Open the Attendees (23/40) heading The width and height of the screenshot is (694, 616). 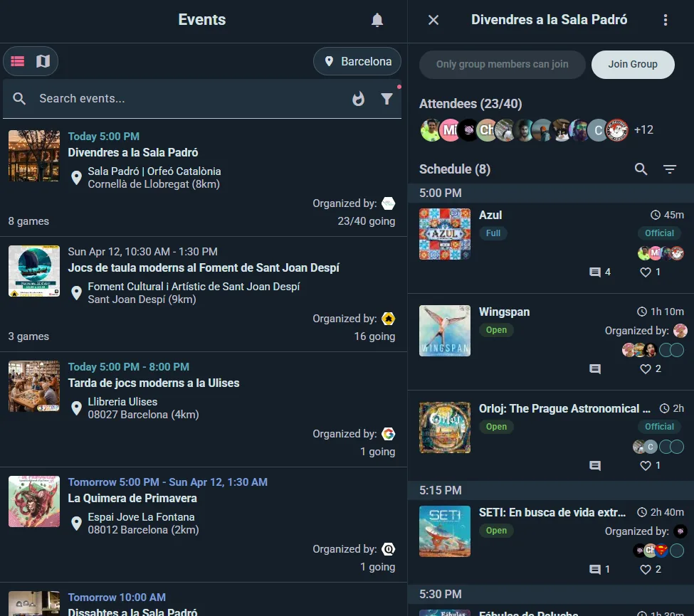[x=470, y=104]
